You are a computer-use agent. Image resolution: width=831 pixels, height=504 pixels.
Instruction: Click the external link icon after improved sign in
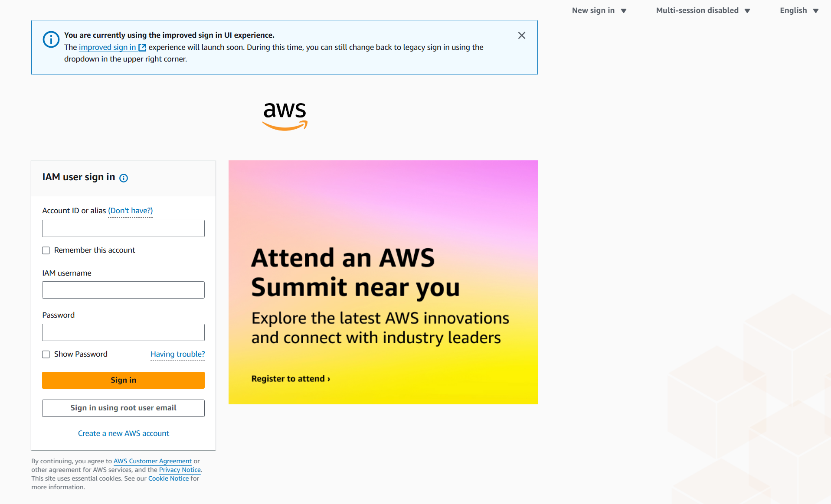142,47
